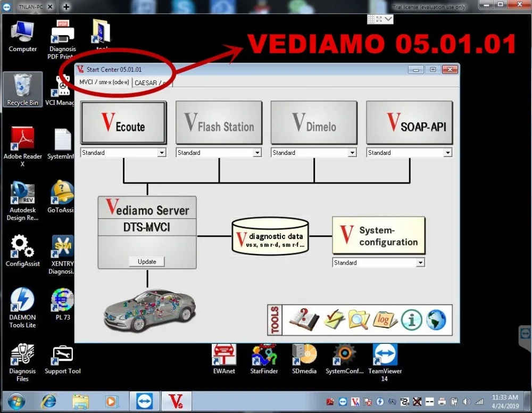Open Diagnosis Files desktop icon
Screen dimensions: 532x413
(x=23, y=362)
